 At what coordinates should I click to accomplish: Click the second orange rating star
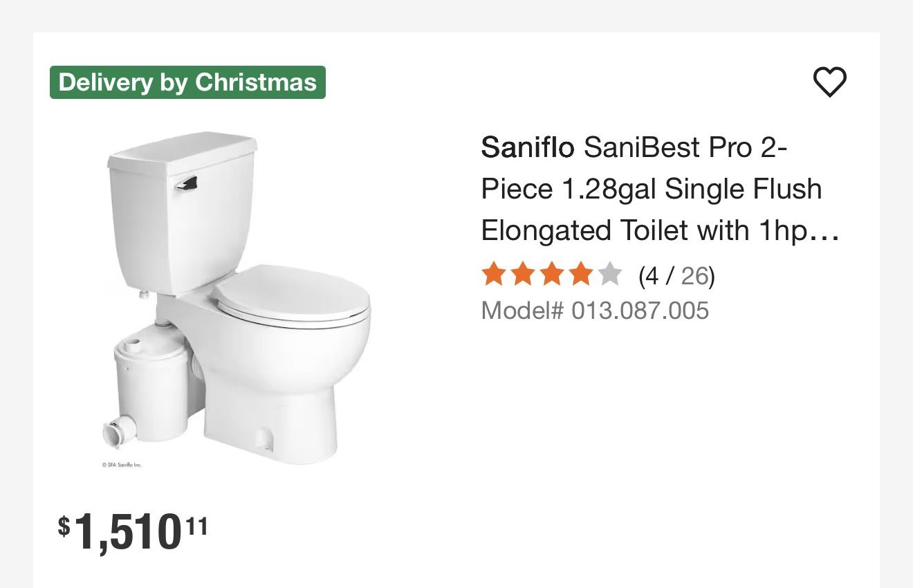pyautogui.click(x=524, y=275)
